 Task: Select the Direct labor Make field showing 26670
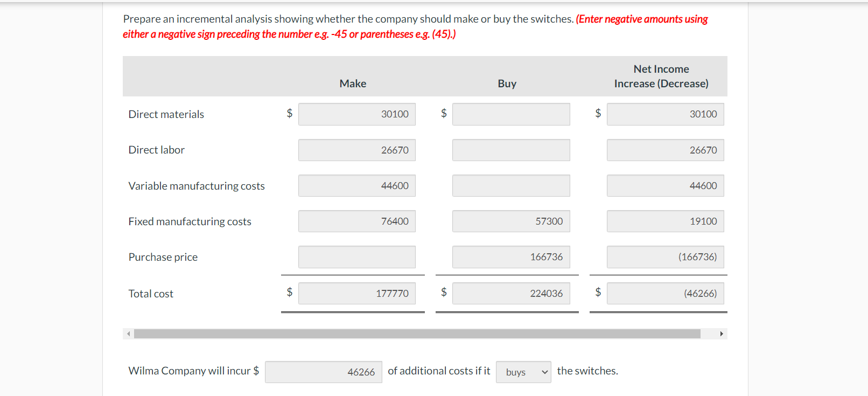(356, 150)
